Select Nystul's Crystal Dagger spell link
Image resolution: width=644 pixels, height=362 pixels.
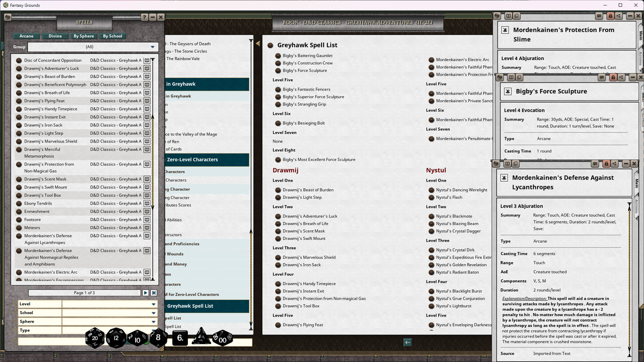click(459, 231)
